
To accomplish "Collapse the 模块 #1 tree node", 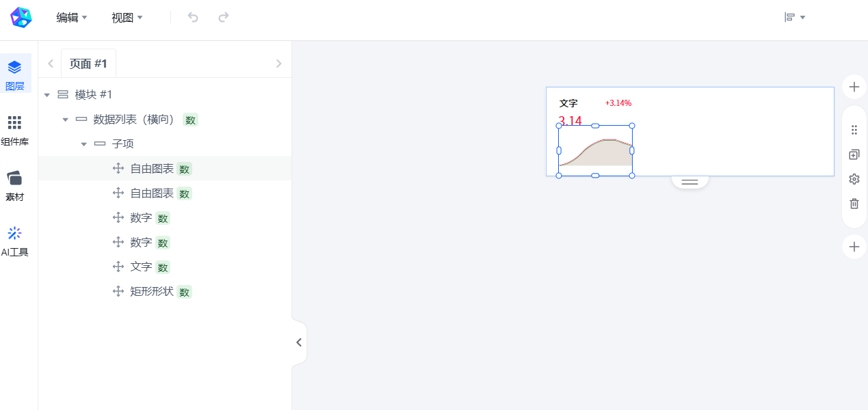I will click(47, 95).
